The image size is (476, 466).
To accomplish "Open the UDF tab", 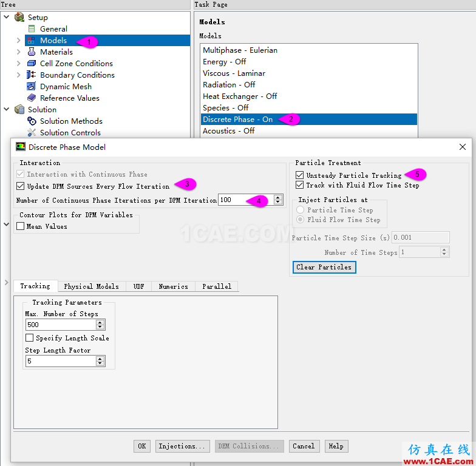I will pos(138,286).
